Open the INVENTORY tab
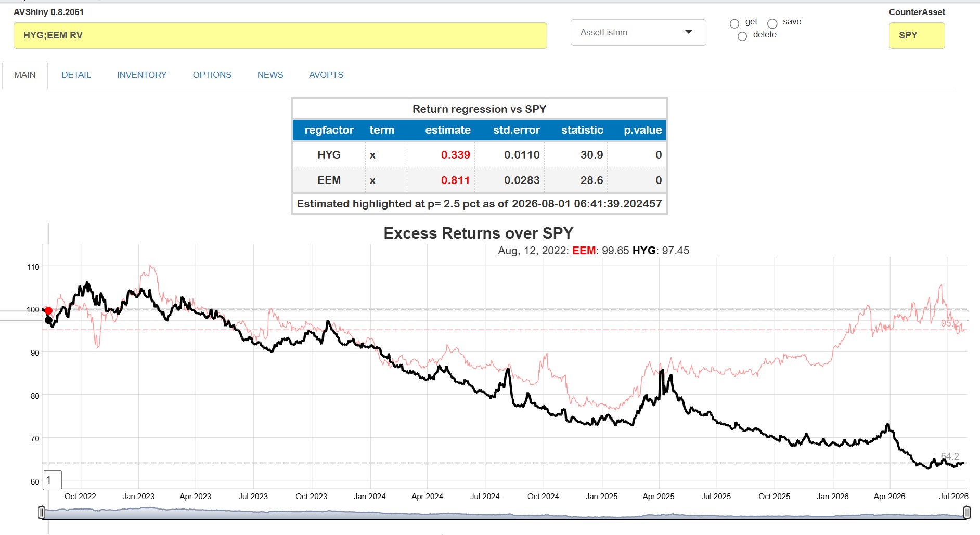 (x=142, y=75)
